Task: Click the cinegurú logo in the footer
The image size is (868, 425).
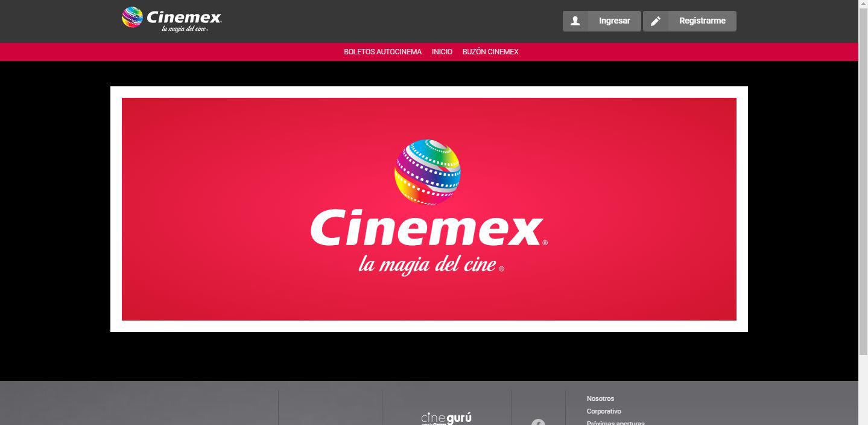Action: tap(446, 417)
